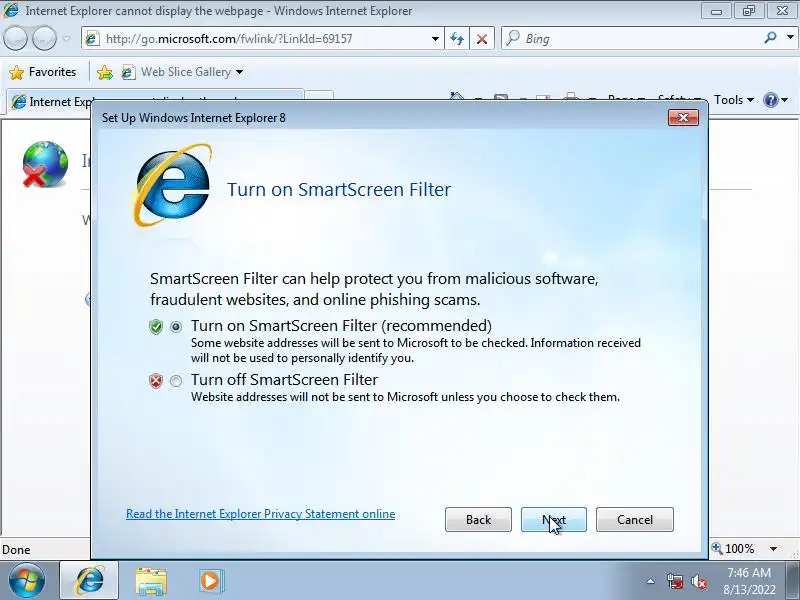Image resolution: width=800 pixels, height=600 pixels.
Task: Click the network status tray icon
Action: 675,581
